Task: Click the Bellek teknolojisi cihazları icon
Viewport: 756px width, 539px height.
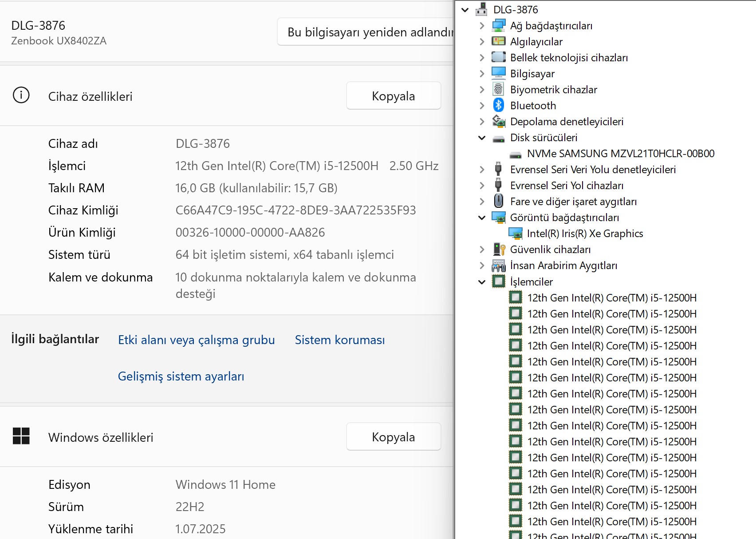Action: 499,58
